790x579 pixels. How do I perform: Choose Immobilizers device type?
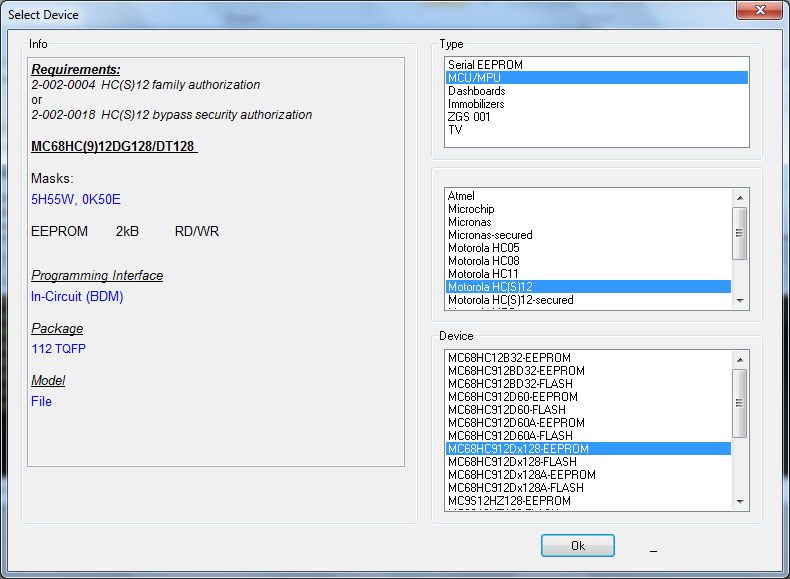[476, 104]
